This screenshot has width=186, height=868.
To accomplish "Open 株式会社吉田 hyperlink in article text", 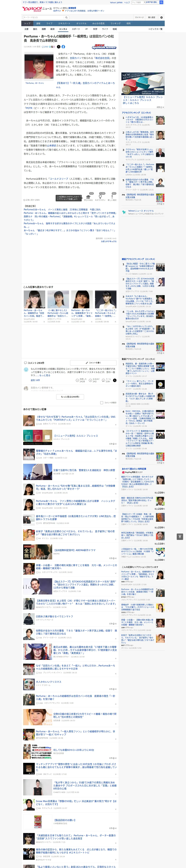I will point(102,58).
